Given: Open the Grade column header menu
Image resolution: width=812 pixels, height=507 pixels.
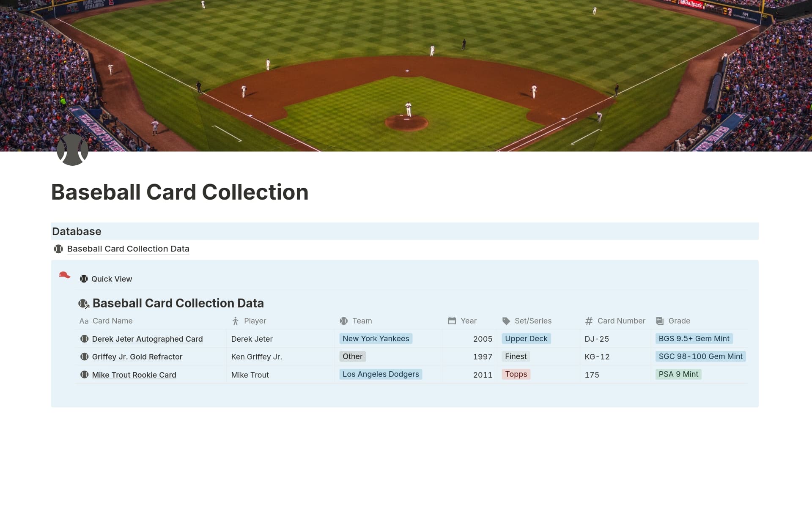Looking at the screenshot, I should [x=699, y=321].
